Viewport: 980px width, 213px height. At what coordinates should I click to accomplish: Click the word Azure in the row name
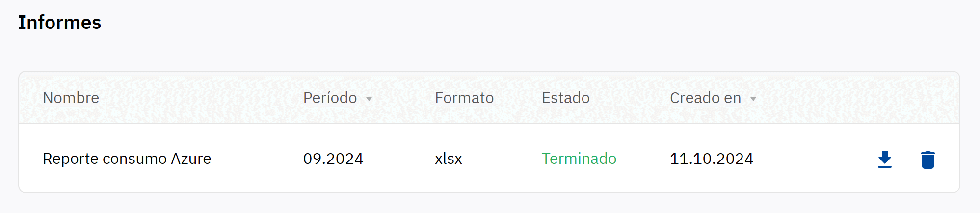[x=191, y=159]
